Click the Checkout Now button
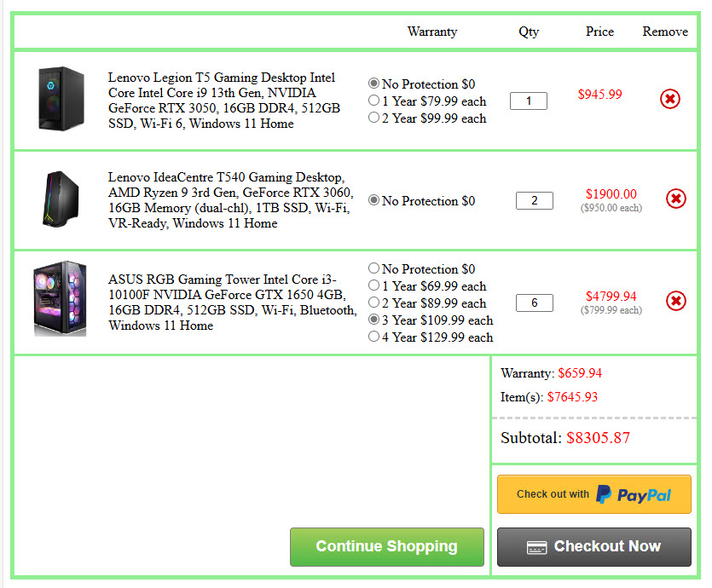 [x=593, y=547]
